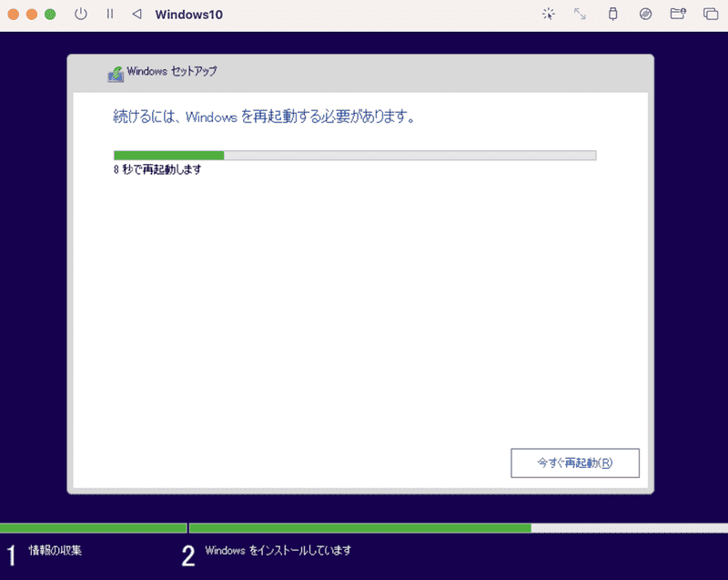The height and width of the screenshot is (580, 728).
Task: Click the restart triangle icon in toolbar
Action: pyautogui.click(x=137, y=14)
